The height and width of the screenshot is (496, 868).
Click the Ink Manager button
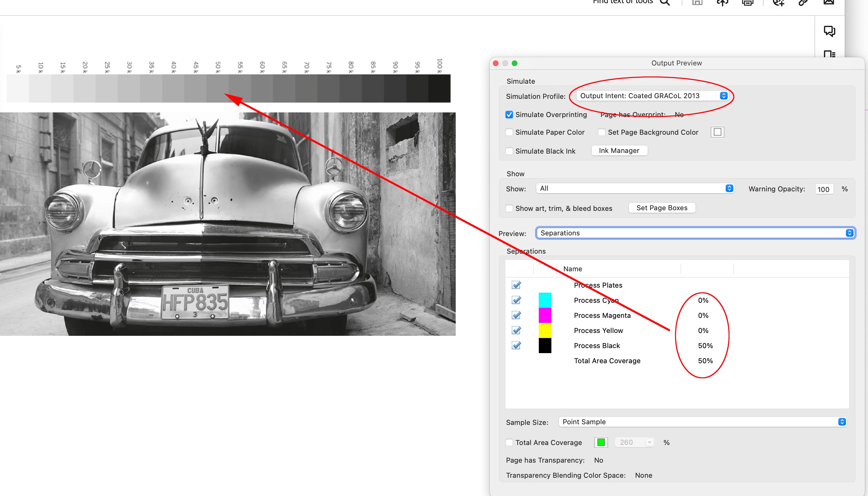tap(619, 150)
